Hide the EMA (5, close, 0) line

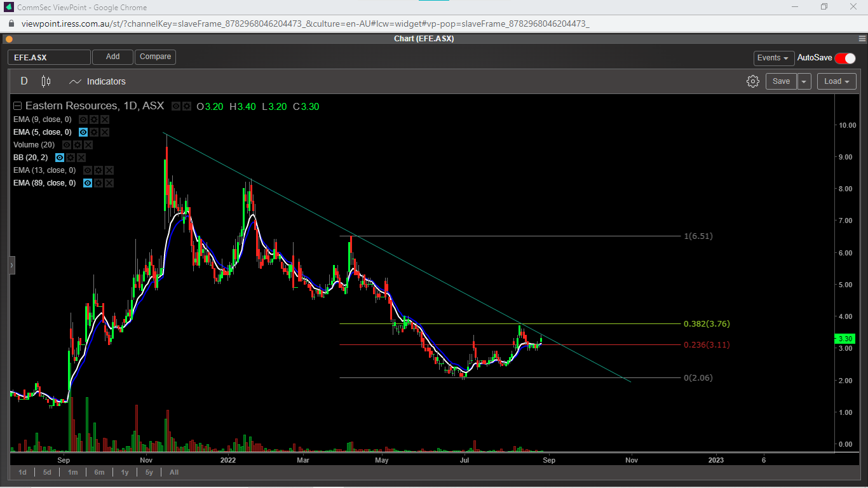click(83, 132)
